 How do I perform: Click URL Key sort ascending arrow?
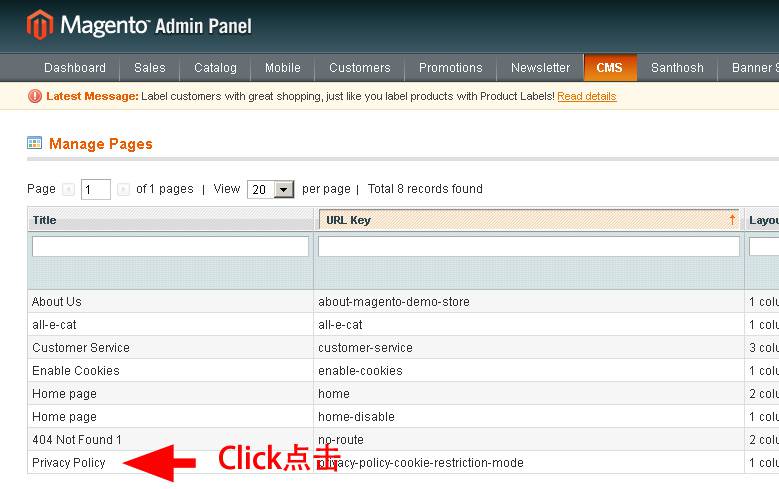[x=732, y=220]
